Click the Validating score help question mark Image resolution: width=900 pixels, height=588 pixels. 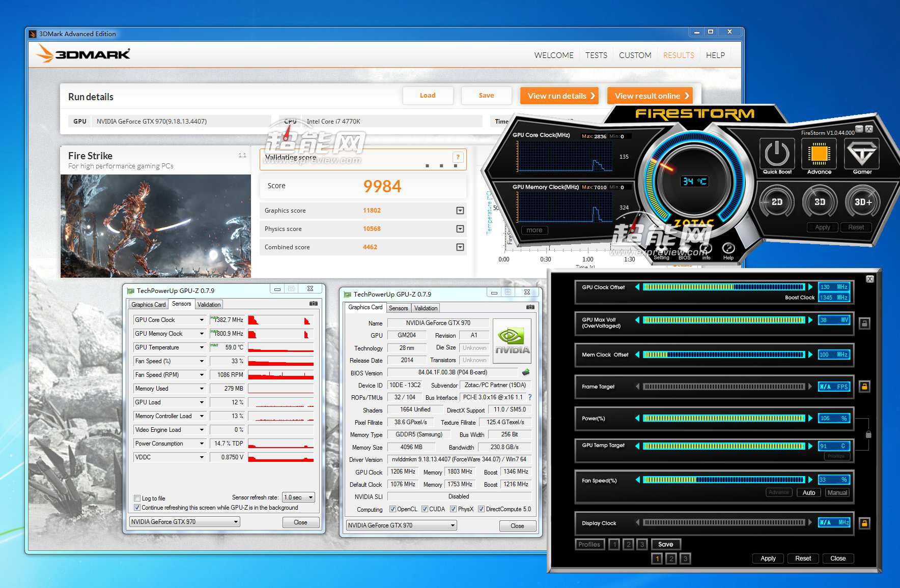(458, 157)
